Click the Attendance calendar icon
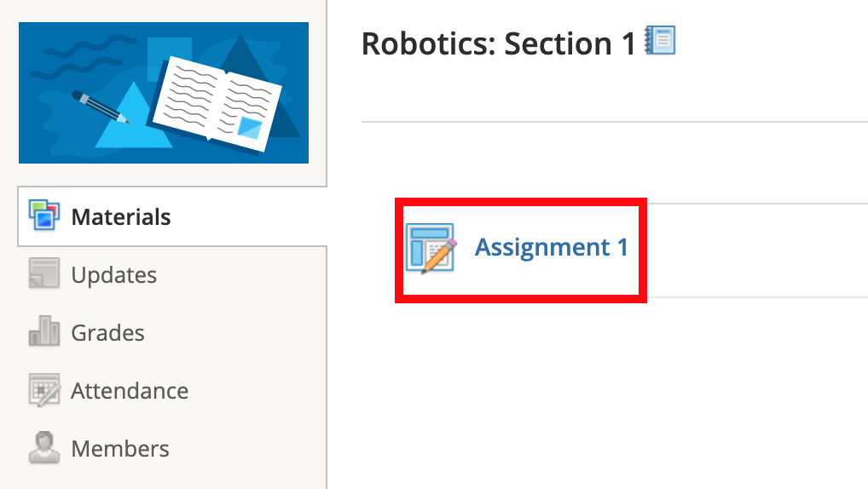The image size is (868, 489). tap(43, 390)
